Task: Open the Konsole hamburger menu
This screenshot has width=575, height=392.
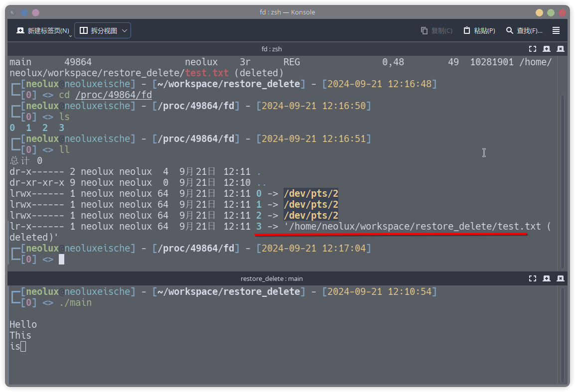Action: pos(556,30)
